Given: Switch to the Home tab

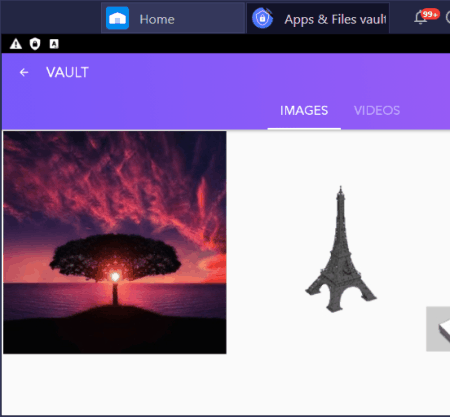Looking at the screenshot, I should tap(173, 18).
